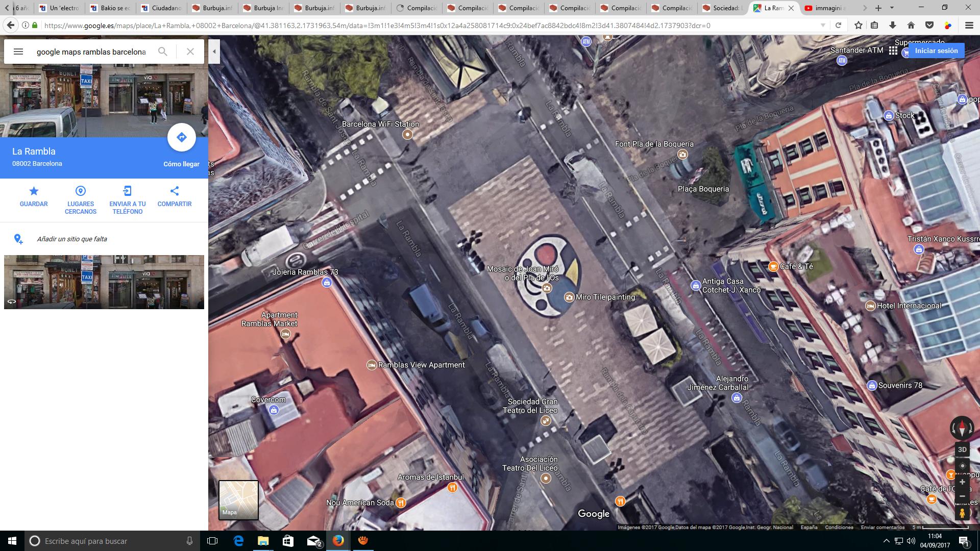
Task: Click Enviar comentarios footer link
Action: coord(883,528)
